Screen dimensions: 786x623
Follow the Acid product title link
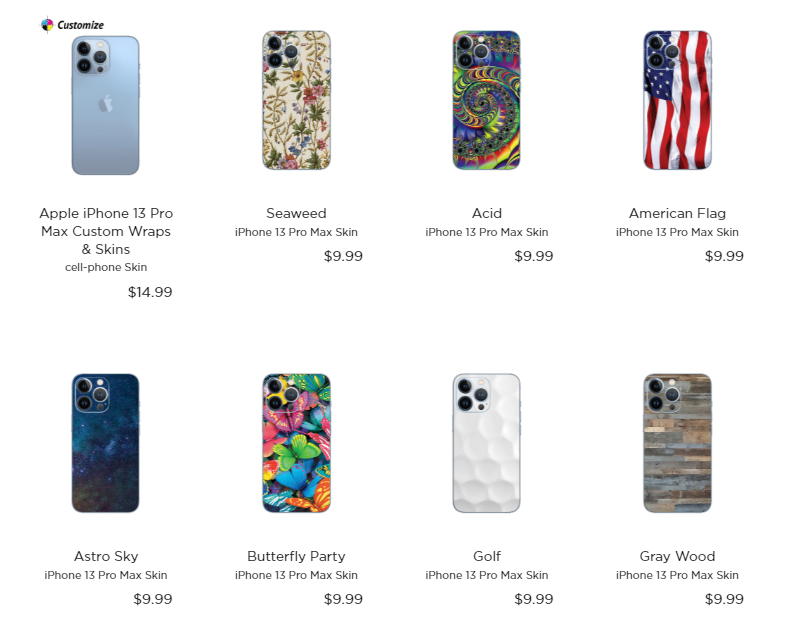tap(487, 213)
